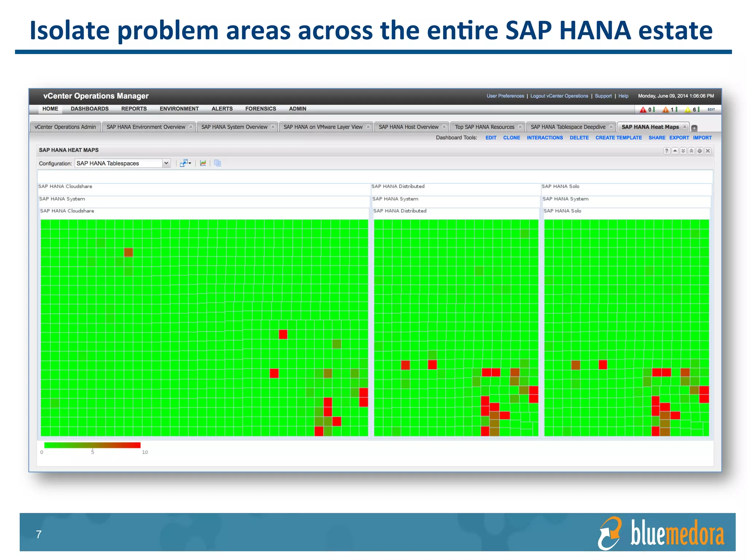Viewport: 747px width, 560px height.
Task: Click the SAP HANA Tablespaces configuration field
Action: (x=119, y=163)
